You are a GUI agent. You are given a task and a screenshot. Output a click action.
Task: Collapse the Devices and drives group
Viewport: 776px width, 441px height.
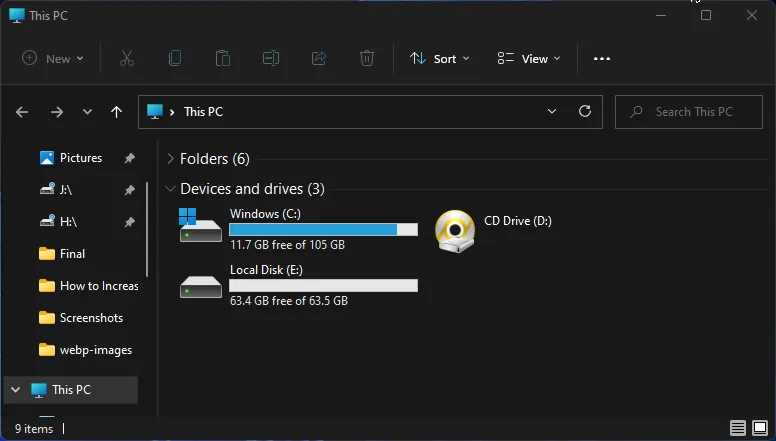pyautogui.click(x=171, y=189)
